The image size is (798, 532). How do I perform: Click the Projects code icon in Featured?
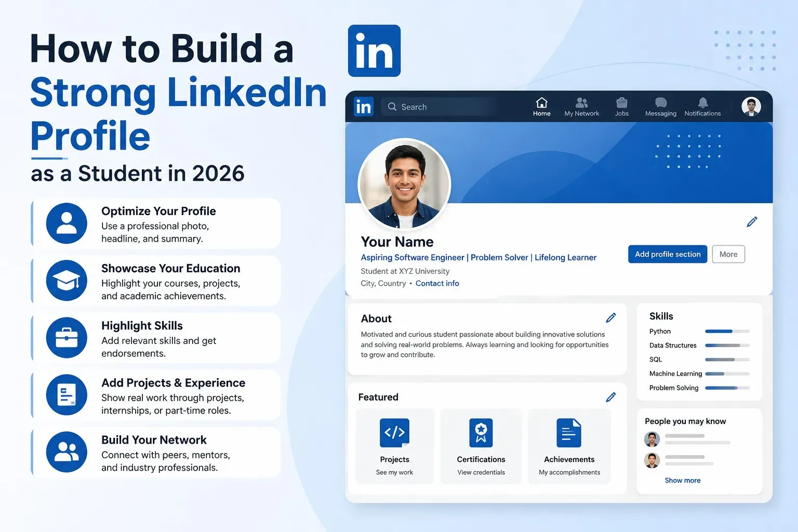click(395, 433)
